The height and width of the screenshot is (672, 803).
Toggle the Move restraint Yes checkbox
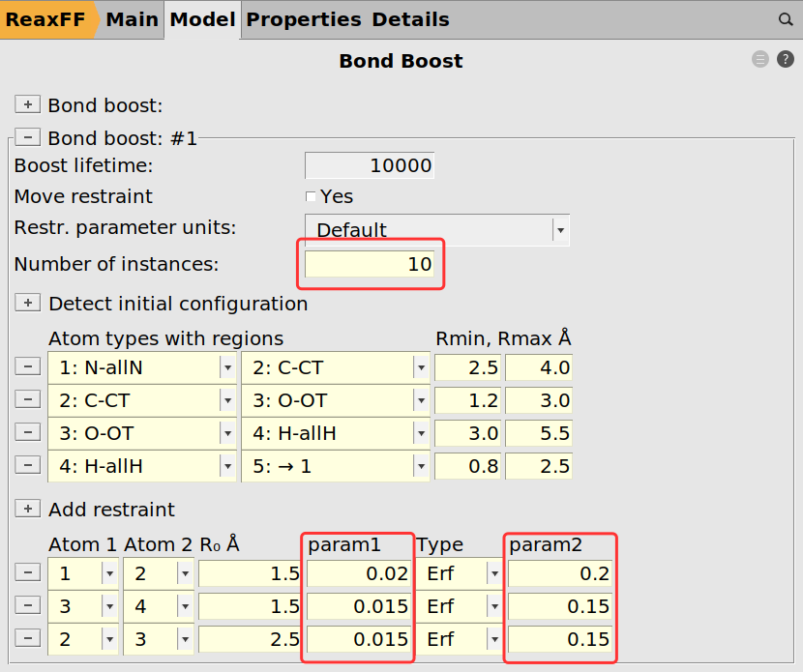click(311, 196)
